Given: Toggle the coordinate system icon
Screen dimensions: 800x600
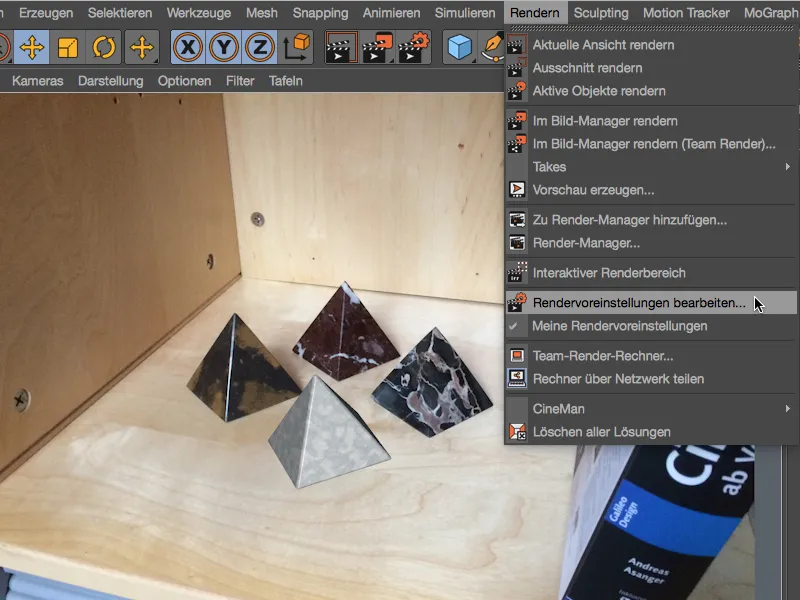Looking at the screenshot, I should 296,47.
